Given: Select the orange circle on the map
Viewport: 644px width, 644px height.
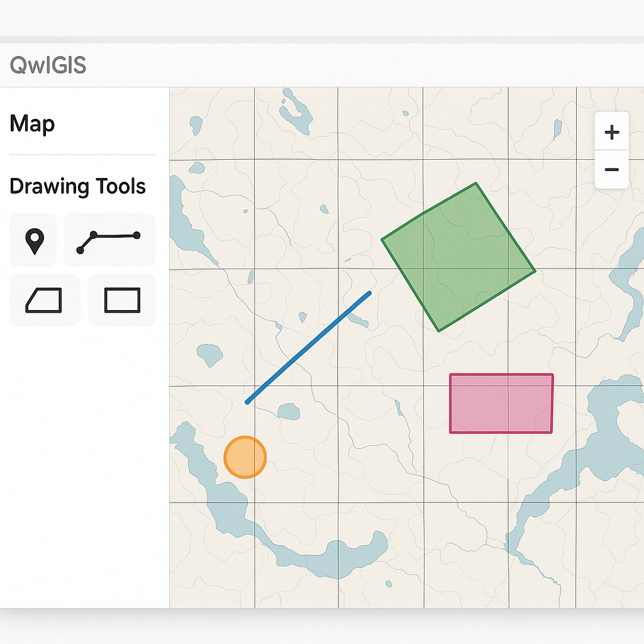Looking at the screenshot, I should [245, 457].
